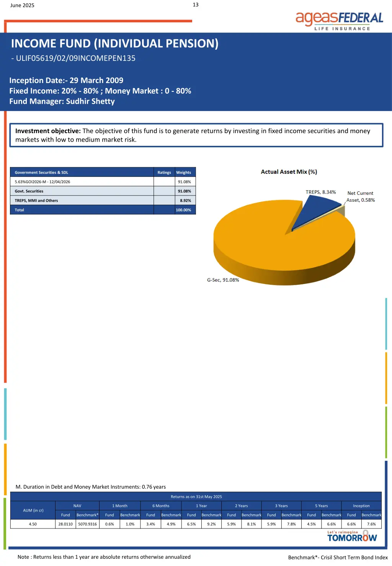The height and width of the screenshot is (566, 392).
Task: Select the 5.63%GOI2026-M - 12/04/2026 row
Action: point(103,182)
